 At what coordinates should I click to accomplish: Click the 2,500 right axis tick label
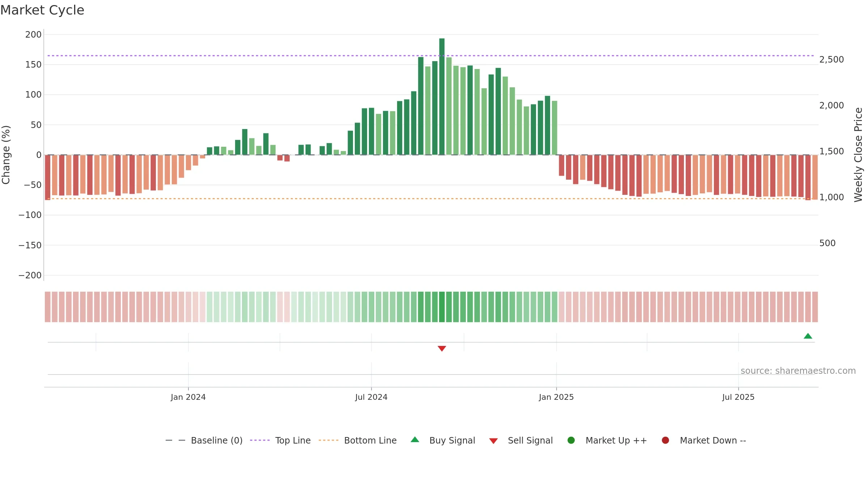[831, 60]
